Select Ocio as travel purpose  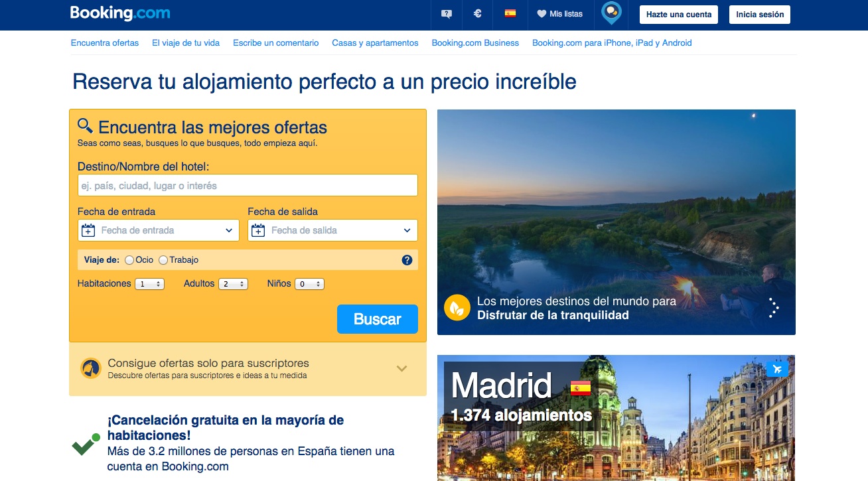[129, 260]
